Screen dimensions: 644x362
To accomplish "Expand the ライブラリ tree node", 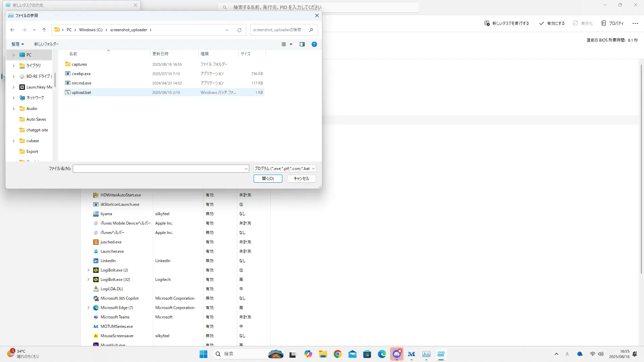I will click(x=13, y=66).
